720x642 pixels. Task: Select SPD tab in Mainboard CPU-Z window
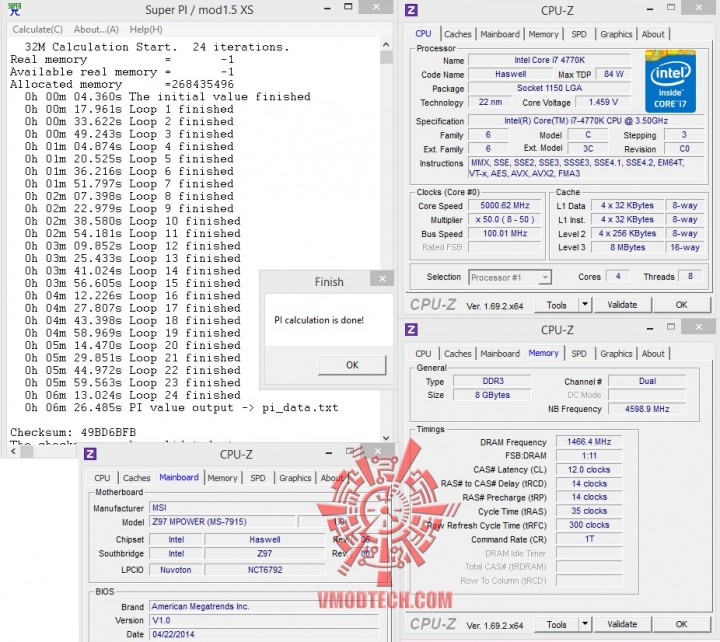[x=258, y=478]
